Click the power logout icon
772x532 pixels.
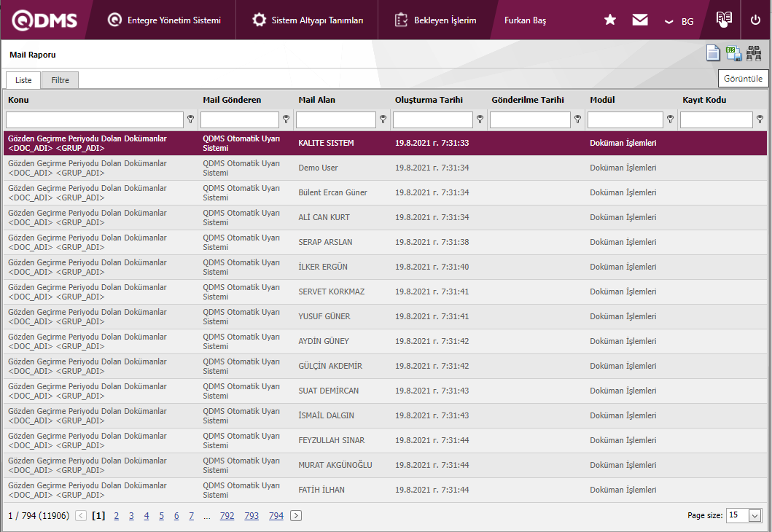pyautogui.click(x=755, y=20)
